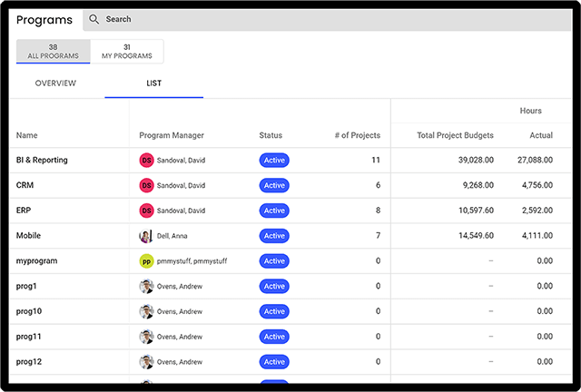Sort by Program Manager column header
581x392 pixels.
pos(172,135)
